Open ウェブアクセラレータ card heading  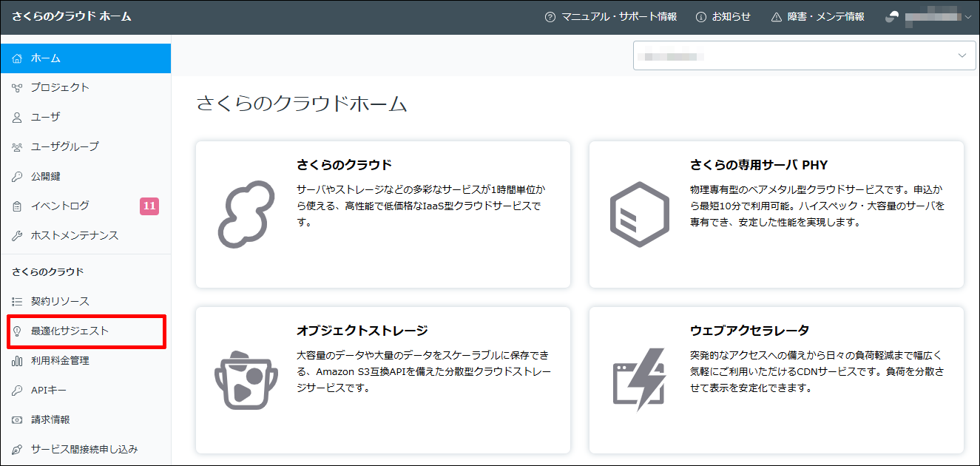[750, 330]
